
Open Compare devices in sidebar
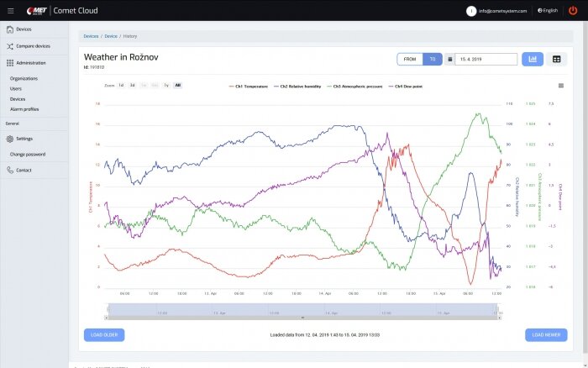(33, 46)
